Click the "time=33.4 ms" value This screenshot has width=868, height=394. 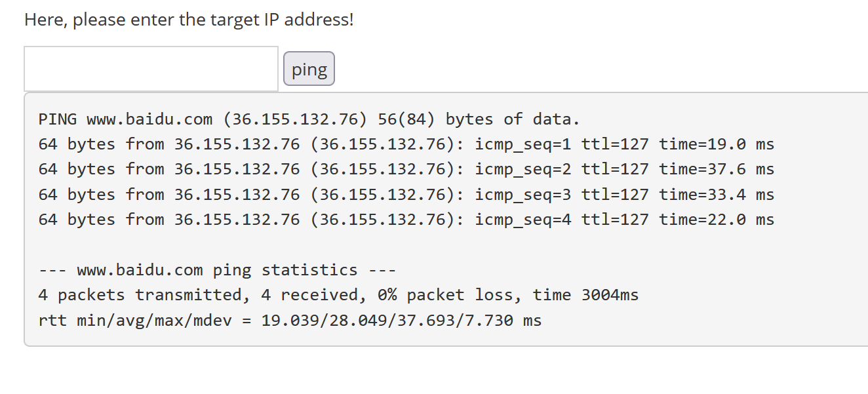[717, 195]
